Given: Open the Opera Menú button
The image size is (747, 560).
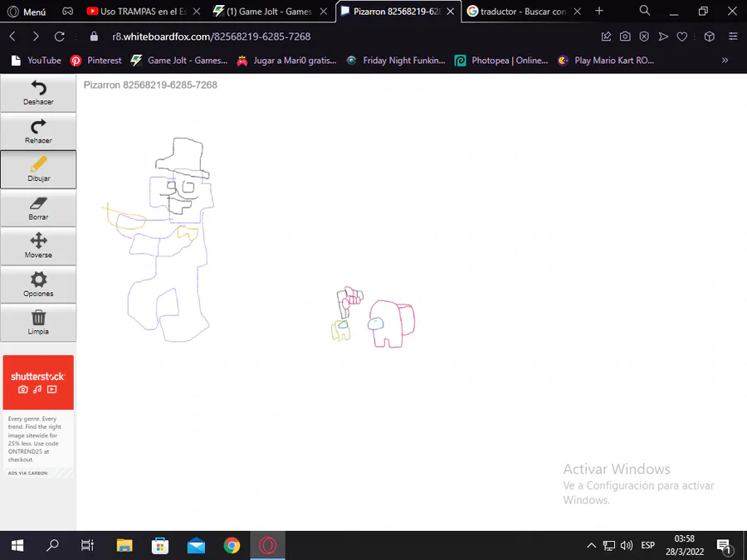Looking at the screenshot, I should (x=27, y=12).
